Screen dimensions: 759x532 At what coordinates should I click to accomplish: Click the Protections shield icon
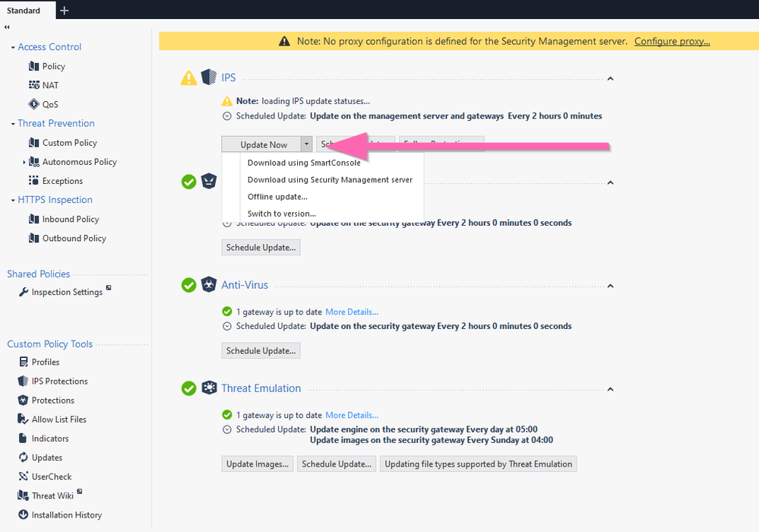(24, 400)
